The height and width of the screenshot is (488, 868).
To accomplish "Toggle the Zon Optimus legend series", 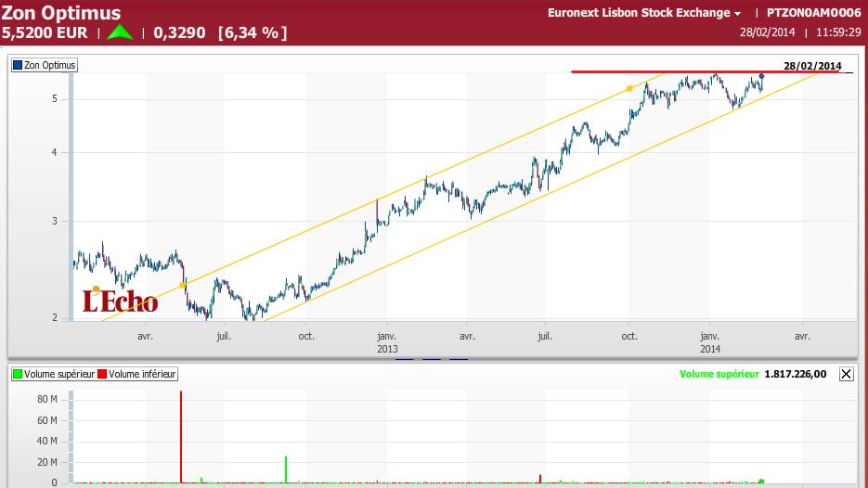I will [45, 65].
